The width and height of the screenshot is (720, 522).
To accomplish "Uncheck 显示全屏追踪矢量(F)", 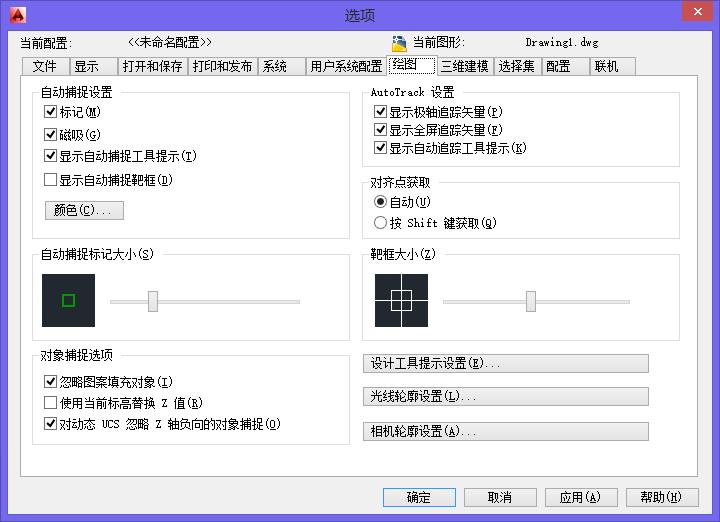I will [380, 130].
